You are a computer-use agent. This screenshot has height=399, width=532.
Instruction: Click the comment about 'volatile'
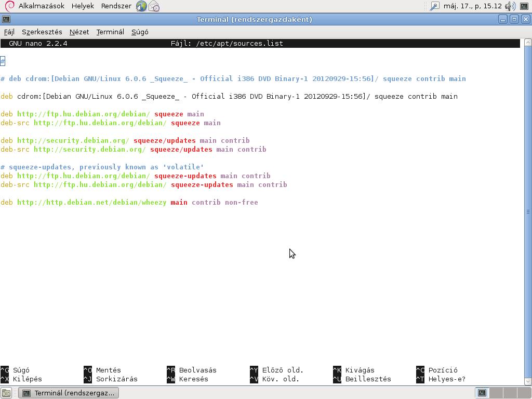[x=102, y=167]
